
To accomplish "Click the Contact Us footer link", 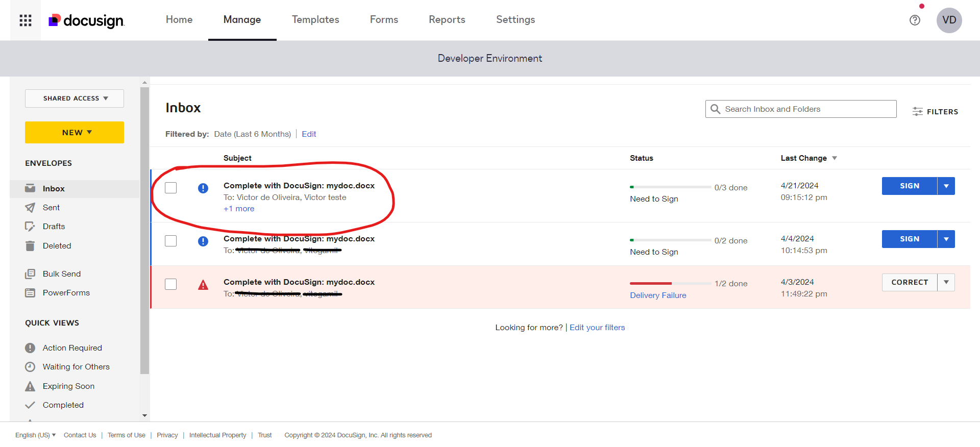I will [x=80, y=435].
